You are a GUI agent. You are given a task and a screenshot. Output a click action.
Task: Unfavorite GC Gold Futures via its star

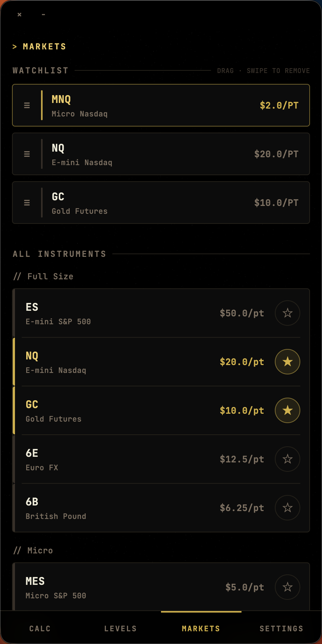[x=287, y=410]
